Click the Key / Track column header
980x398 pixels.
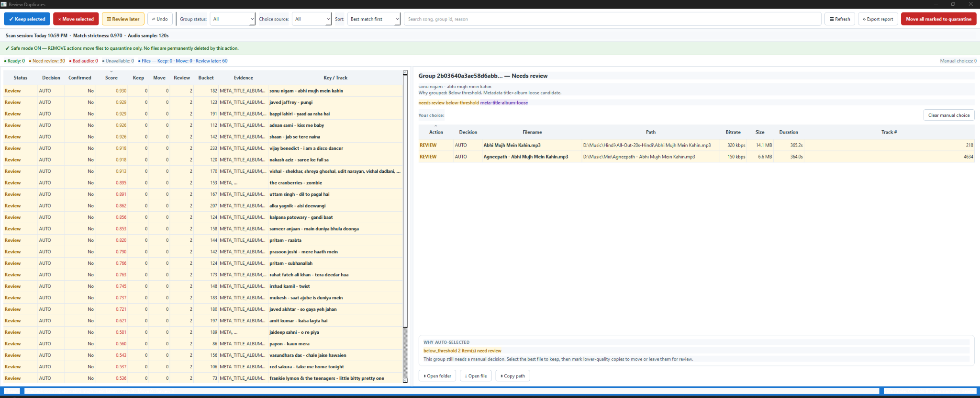point(335,78)
